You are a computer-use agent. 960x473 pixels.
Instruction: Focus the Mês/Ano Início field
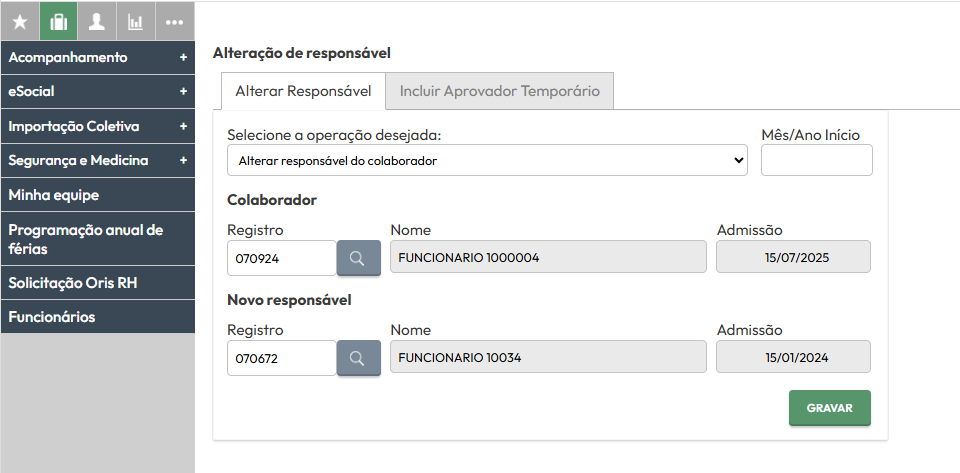tap(817, 160)
